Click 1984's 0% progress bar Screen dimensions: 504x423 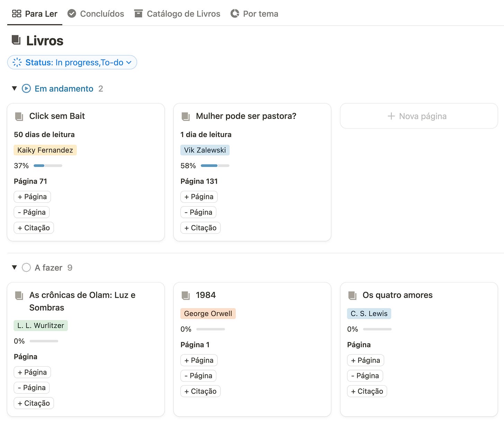pos(210,329)
